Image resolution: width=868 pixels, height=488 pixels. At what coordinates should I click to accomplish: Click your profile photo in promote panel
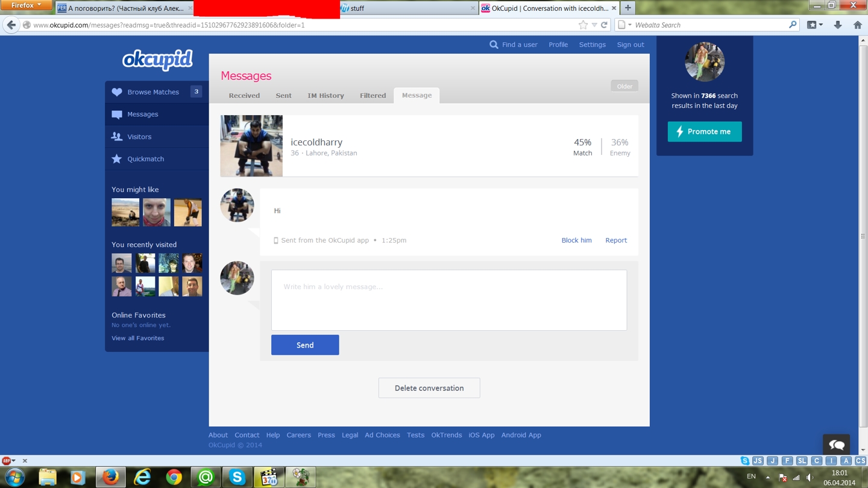(705, 62)
